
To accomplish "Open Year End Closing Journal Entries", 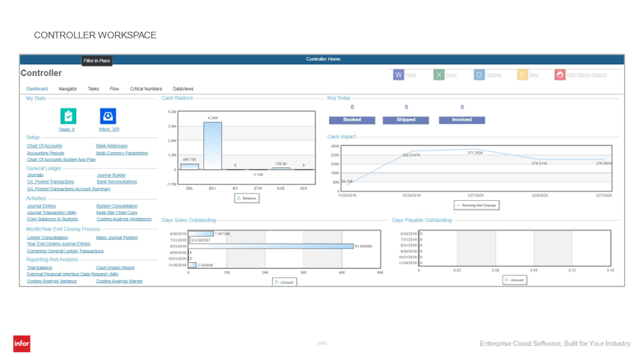I will [58, 244].
